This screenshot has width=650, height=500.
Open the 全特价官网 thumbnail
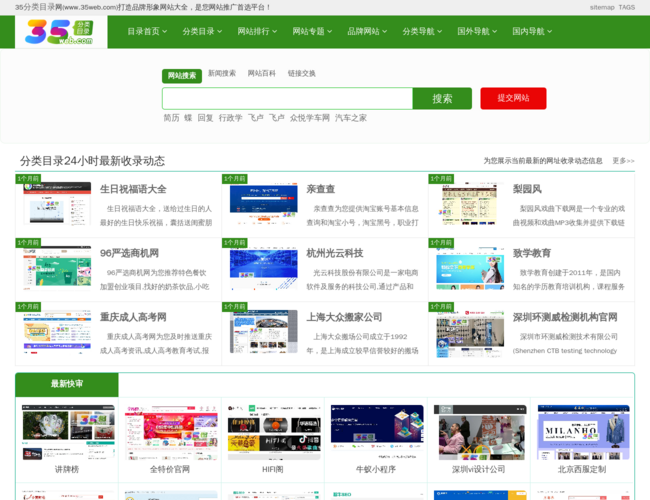[x=171, y=432]
